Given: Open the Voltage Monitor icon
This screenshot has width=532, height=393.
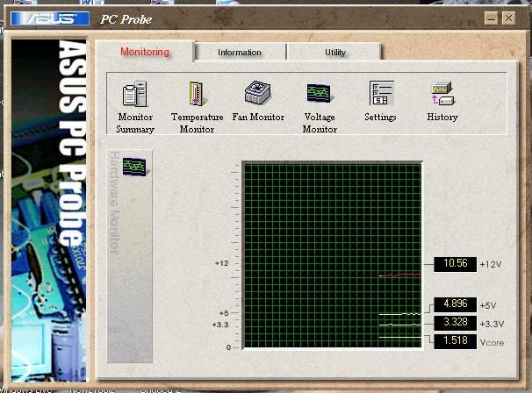Looking at the screenshot, I should [x=319, y=93].
